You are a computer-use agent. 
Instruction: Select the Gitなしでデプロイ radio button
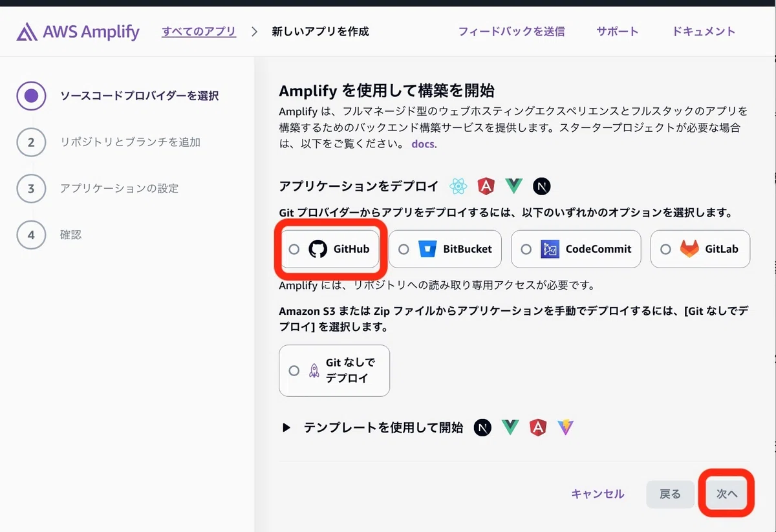click(294, 370)
